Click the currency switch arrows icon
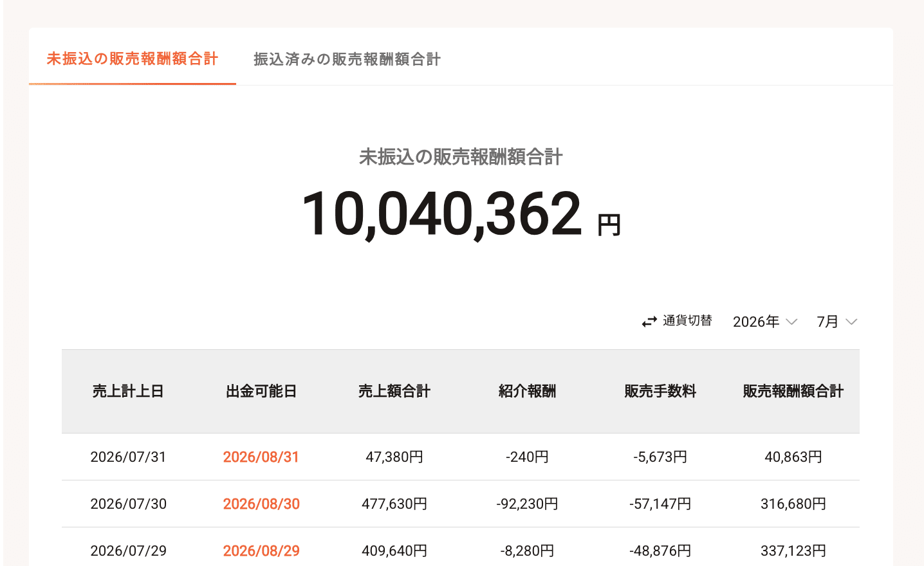The width and height of the screenshot is (924, 566). click(649, 322)
